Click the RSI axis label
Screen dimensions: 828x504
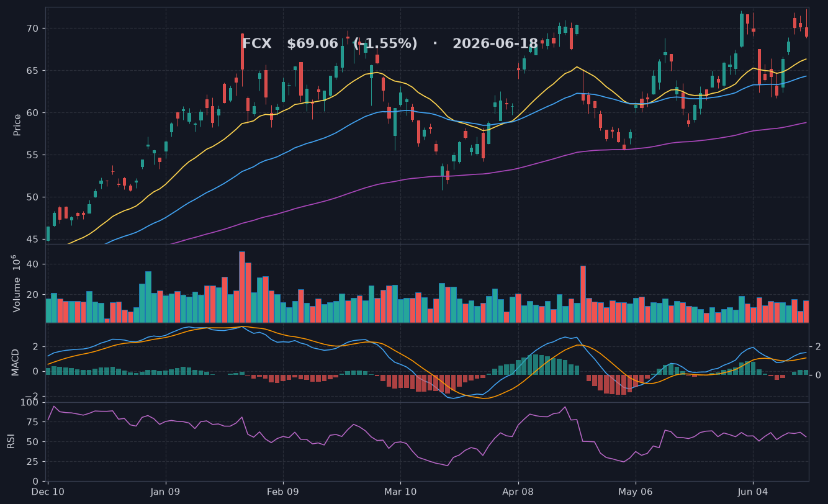point(11,441)
